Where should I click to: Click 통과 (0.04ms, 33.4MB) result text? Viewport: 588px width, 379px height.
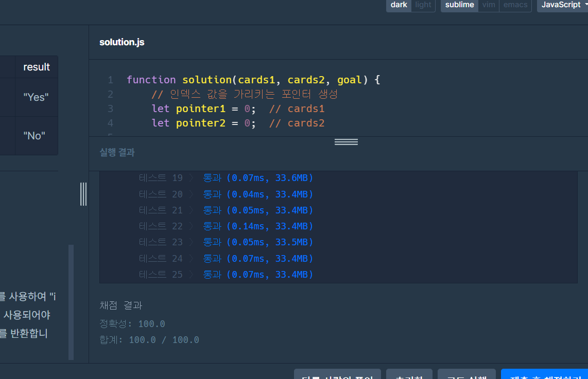tap(258, 194)
